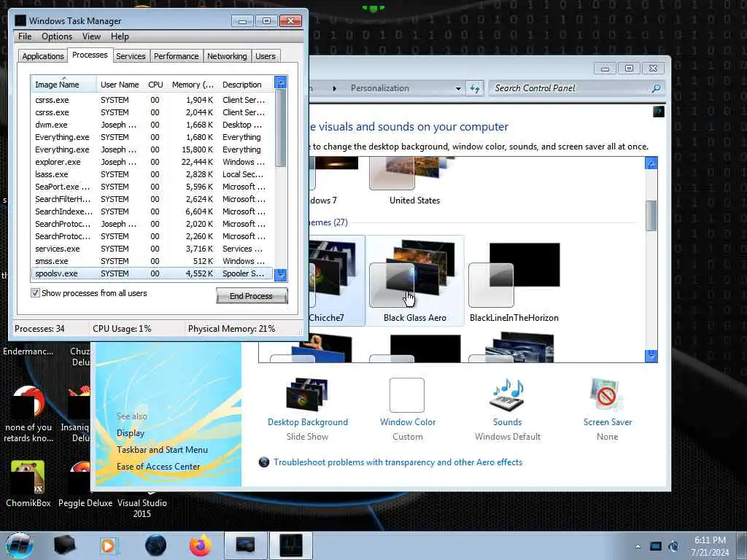This screenshot has height=560, width=747.
Task: Click the Personalization breadcrumb
Action: point(379,88)
